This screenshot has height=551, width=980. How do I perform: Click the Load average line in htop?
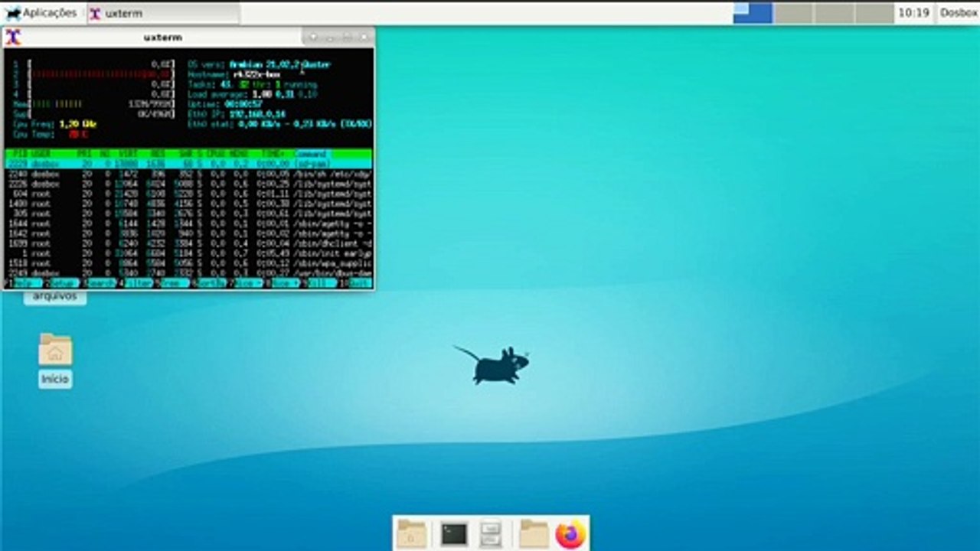click(253, 94)
